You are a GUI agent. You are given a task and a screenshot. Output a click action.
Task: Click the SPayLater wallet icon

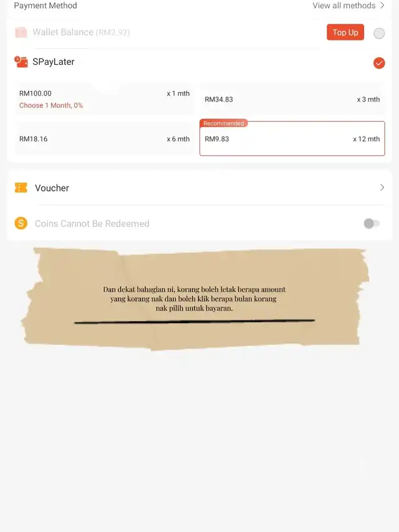(21, 62)
